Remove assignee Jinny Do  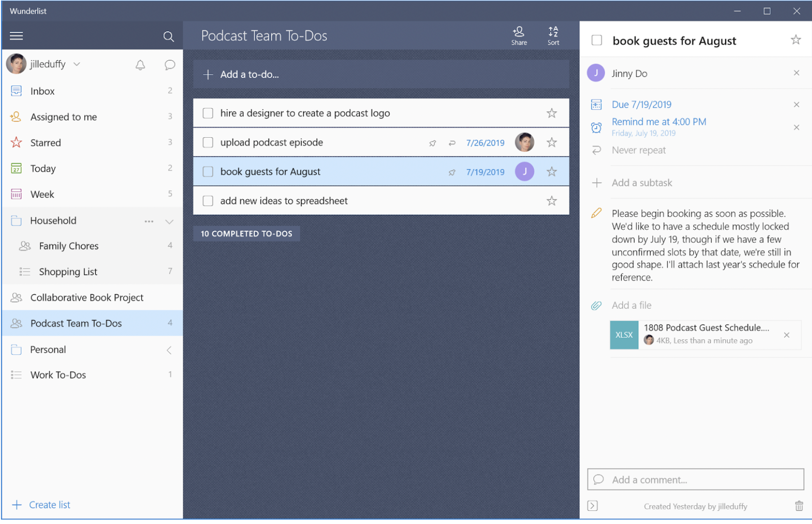point(796,73)
